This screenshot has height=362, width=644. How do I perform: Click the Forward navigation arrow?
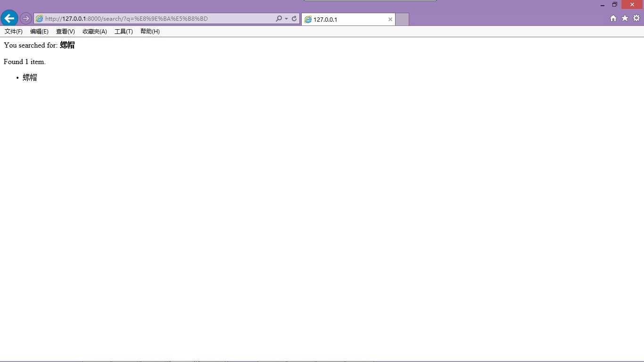click(x=26, y=18)
